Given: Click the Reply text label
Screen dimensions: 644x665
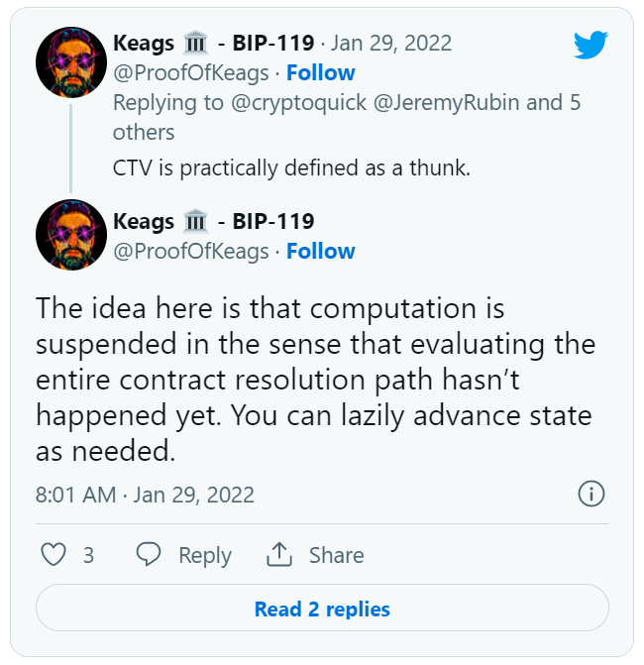Looking at the screenshot, I should [x=205, y=555].
